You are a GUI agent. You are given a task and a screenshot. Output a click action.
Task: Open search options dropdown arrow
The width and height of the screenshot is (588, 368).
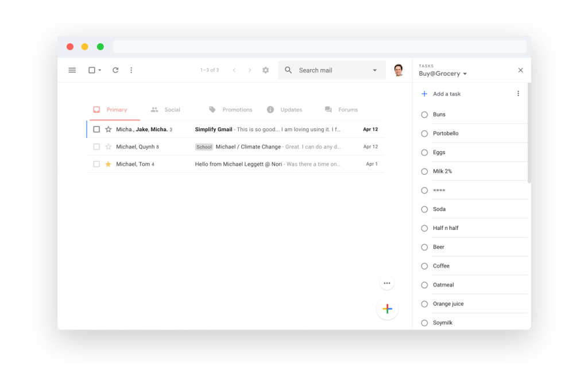tap(375, 70)
